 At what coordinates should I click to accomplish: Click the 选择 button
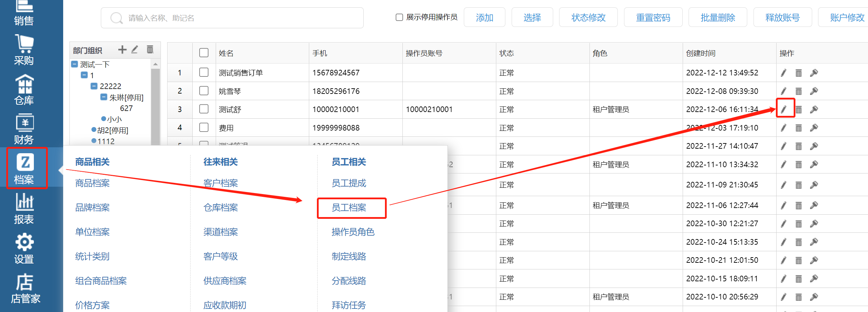(x=532, y=17)
